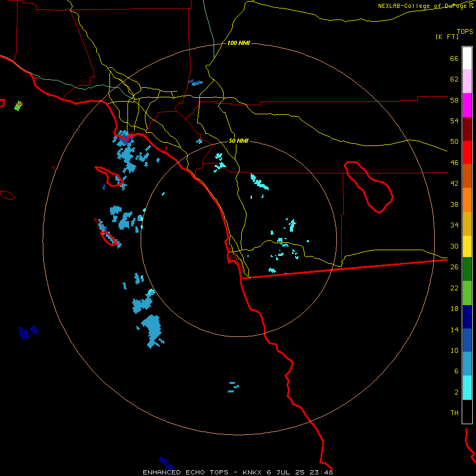The height and width of the screenshot is (476, 476).
Task: Click the navy echo pair at lower left
Action: click(x=29, y=332)
